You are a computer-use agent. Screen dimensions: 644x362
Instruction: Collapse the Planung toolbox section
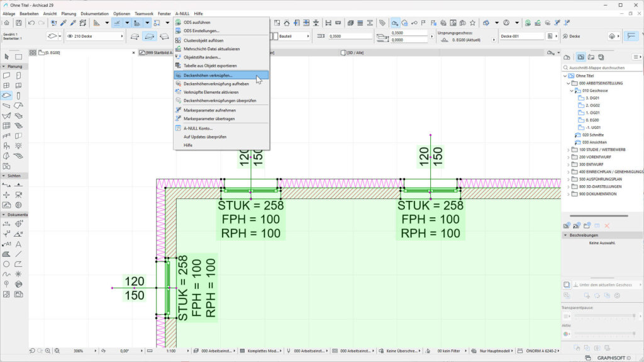4,66
